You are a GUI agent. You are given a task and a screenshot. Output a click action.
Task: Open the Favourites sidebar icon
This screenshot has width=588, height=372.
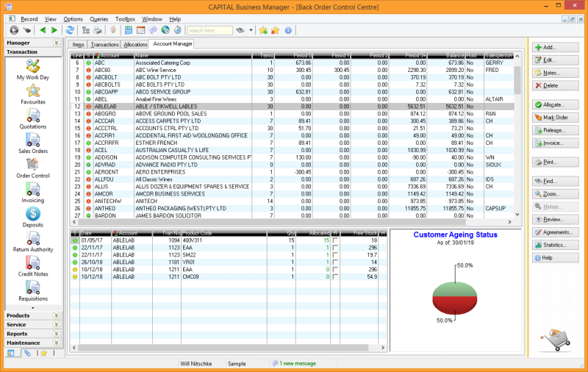pyautogui.click(x=33, y=95)
